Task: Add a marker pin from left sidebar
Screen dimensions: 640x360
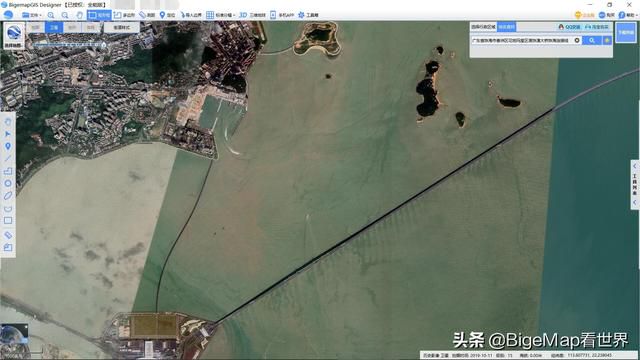Action: tap(8, 146)
